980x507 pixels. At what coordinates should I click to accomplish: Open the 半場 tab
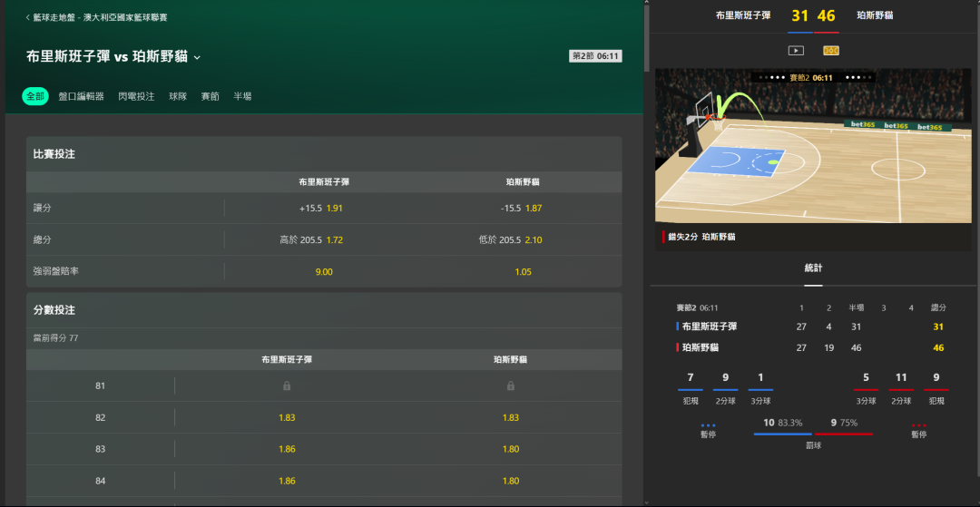coord(242,97)
